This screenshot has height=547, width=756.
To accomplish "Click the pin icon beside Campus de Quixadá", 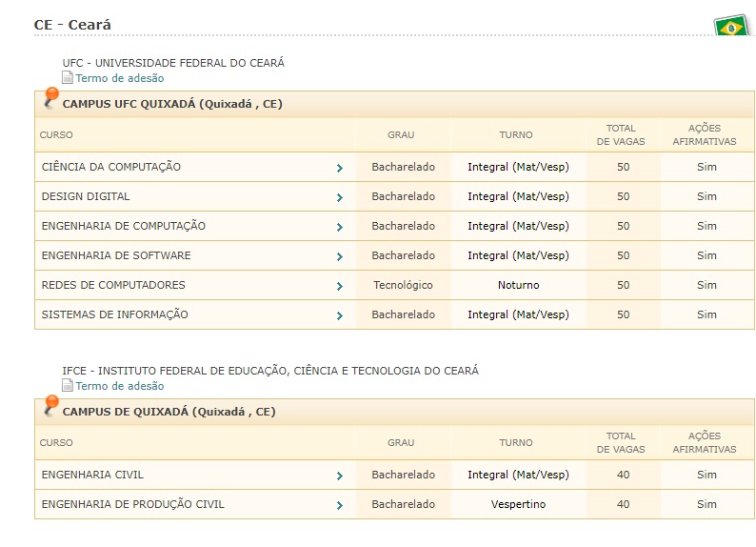I will [x=50, y=406].
